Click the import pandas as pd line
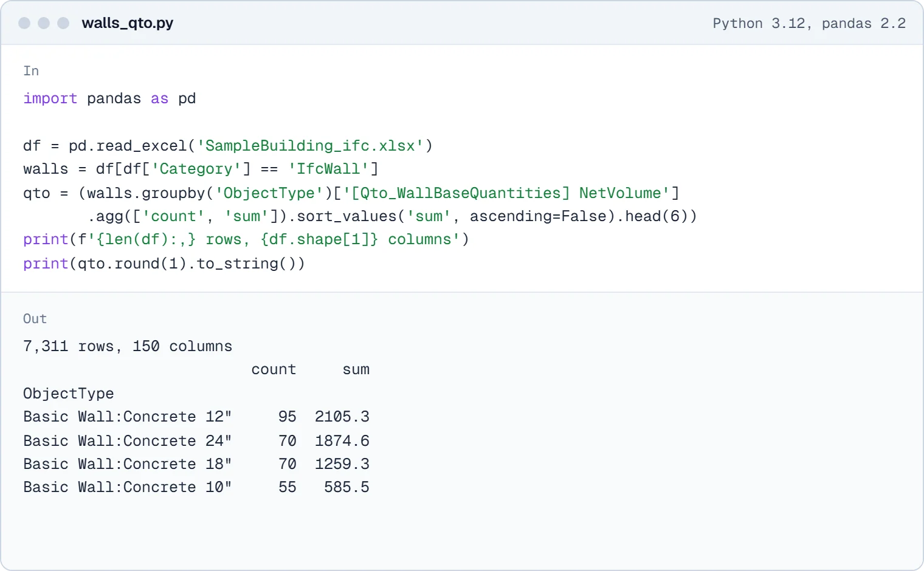 (109, 98)
